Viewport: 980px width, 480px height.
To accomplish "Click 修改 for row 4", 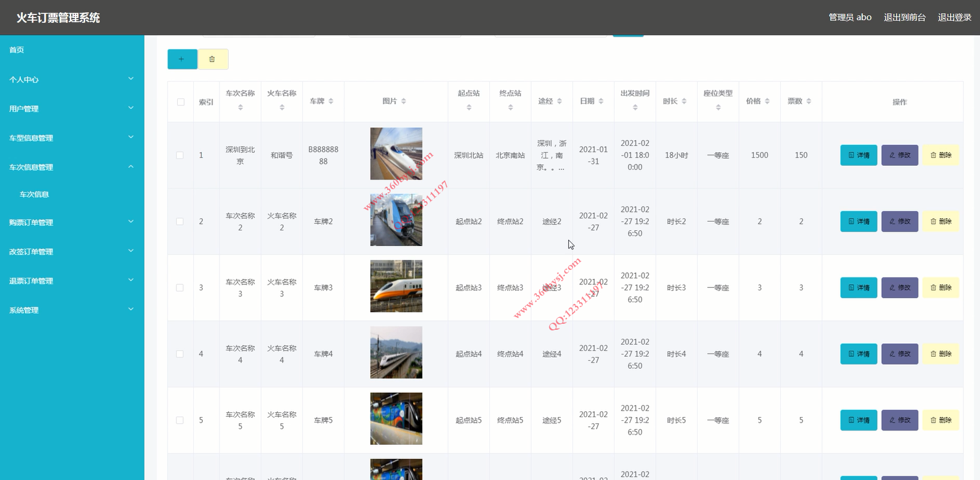I will pyautogui.click(x=900, y=354).
